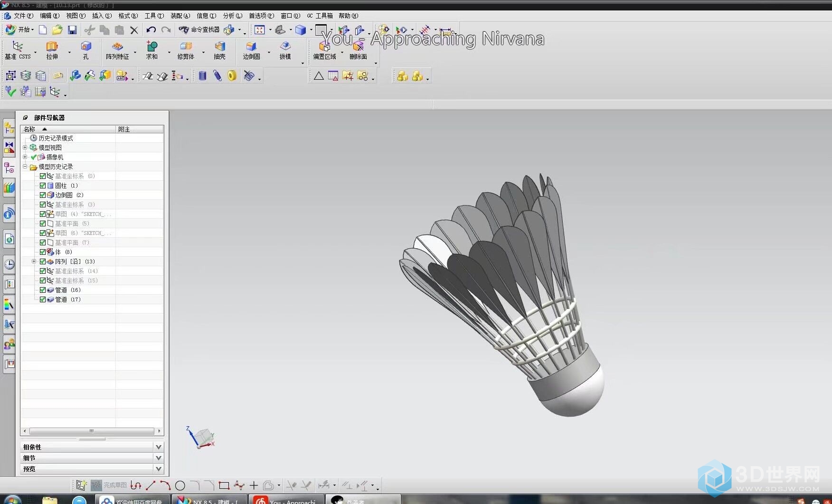Click the spring tool icon
This screenshot has height=504, width=832.
click(x=217, y=76)
